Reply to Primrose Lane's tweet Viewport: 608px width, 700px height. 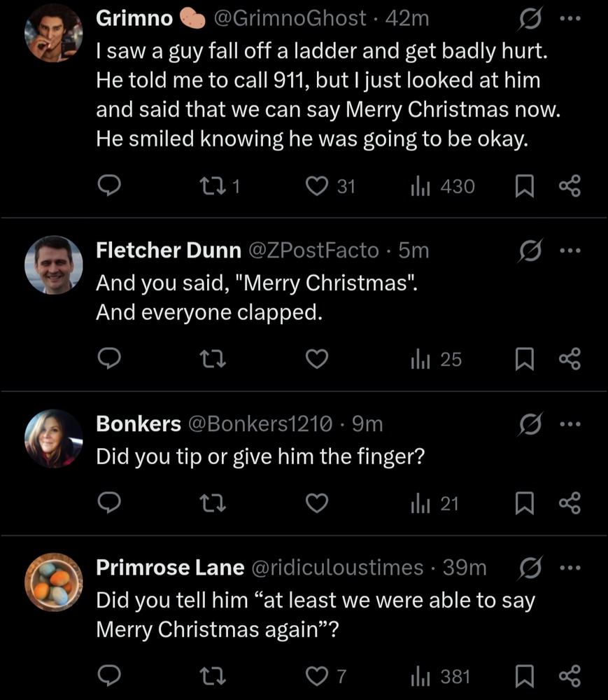point(109,677)
